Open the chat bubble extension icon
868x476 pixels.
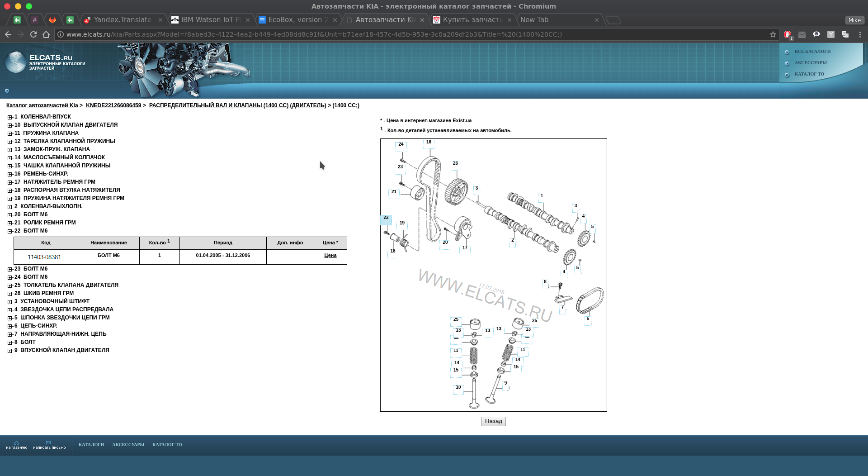pos(816,34)
